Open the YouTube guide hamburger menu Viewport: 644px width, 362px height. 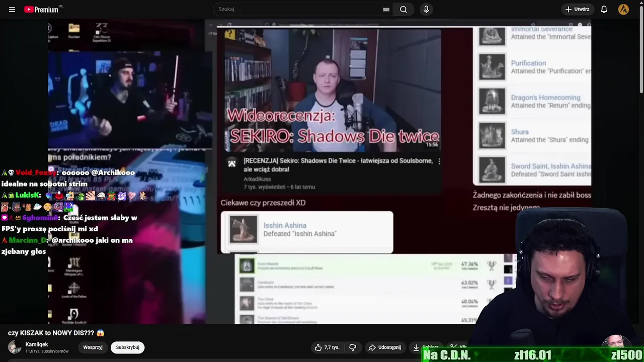coord(12,10)
